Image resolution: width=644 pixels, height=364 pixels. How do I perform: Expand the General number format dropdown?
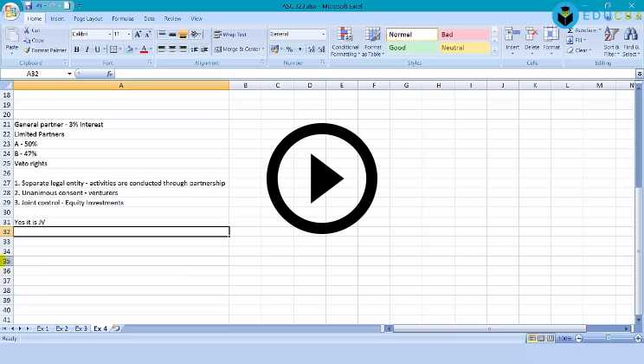[x=324, y=35]
